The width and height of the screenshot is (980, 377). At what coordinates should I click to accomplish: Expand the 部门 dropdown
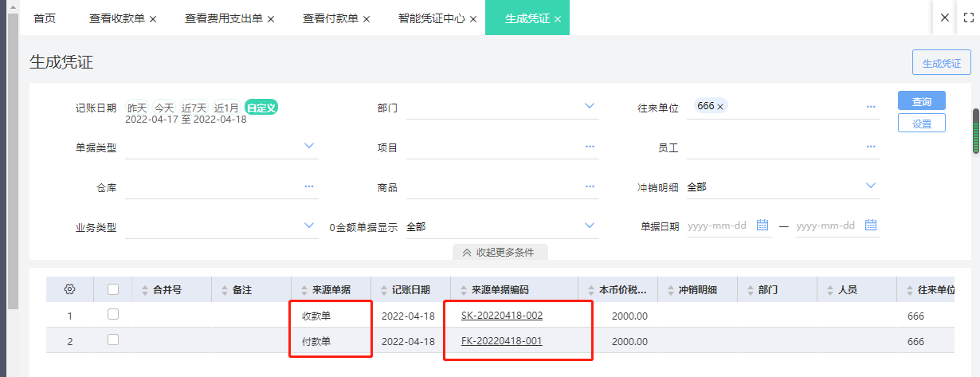point(590,106)
